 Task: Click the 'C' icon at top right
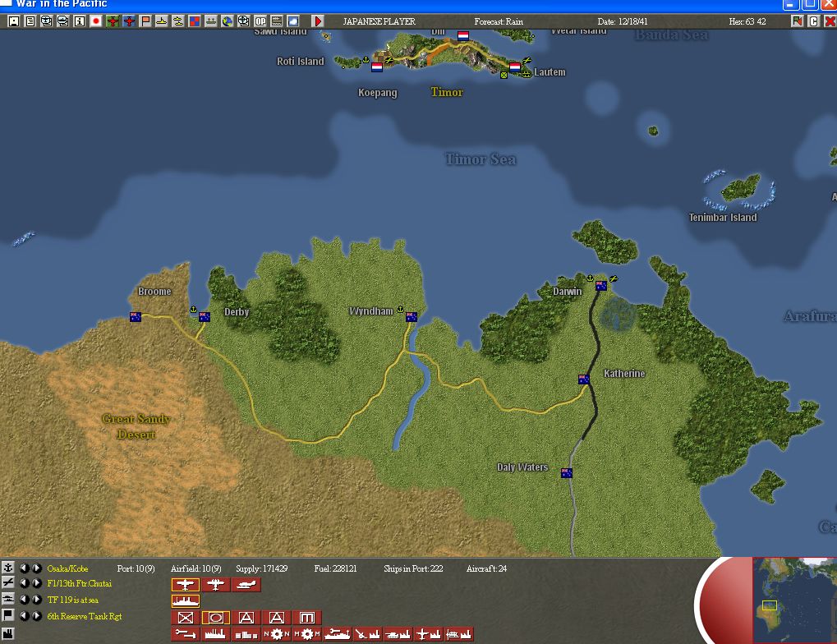pos(813,21)
